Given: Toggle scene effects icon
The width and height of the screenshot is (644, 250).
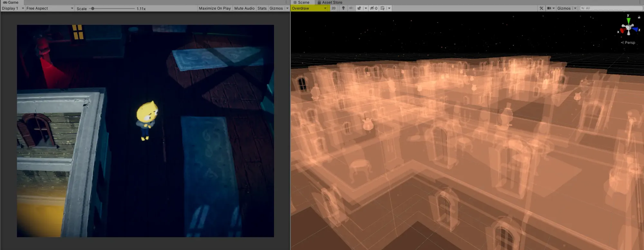Looking at the screenshot, I should tap(359, 8).
